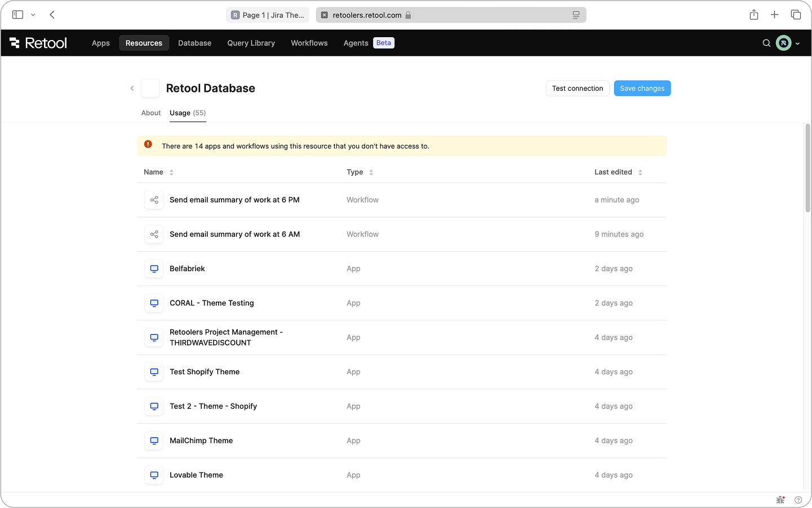
Task: Click '2 days ago' in the CORAL row
Action: click(x=613, y=303)
